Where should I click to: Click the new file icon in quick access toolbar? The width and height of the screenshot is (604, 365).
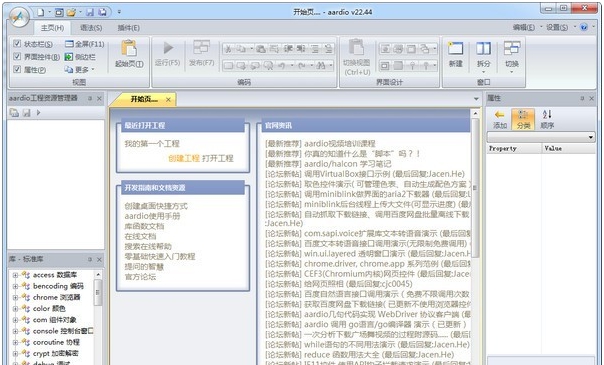click(40, 12)
